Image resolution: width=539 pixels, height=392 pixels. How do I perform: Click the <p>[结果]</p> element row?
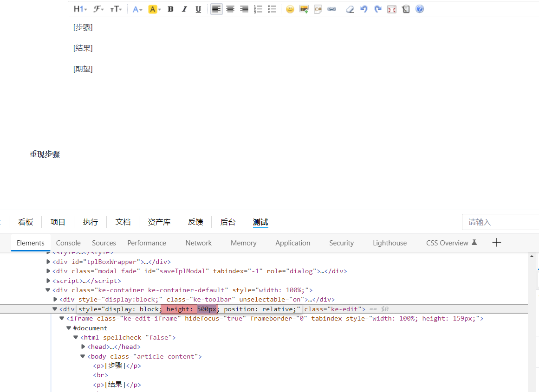pyautogui.click(x=117, y=385)
